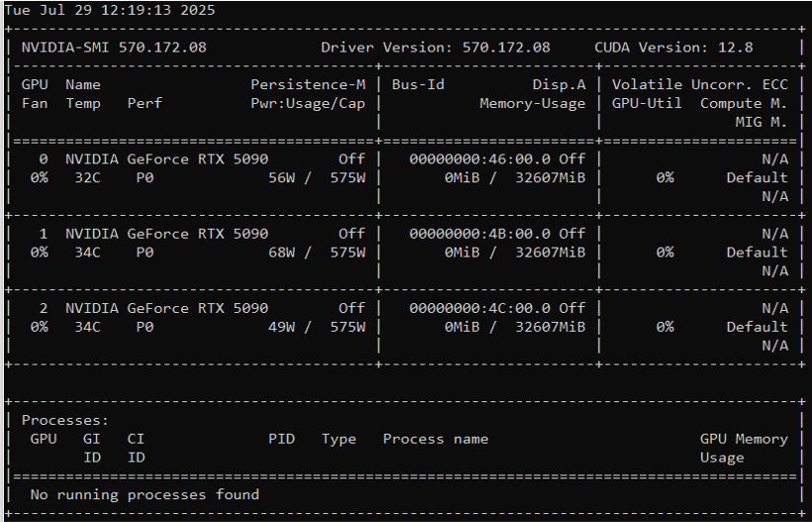Click the 'Compute M.' header
The width and height of the screenshot is (812, 522).
tap(744, 104)
